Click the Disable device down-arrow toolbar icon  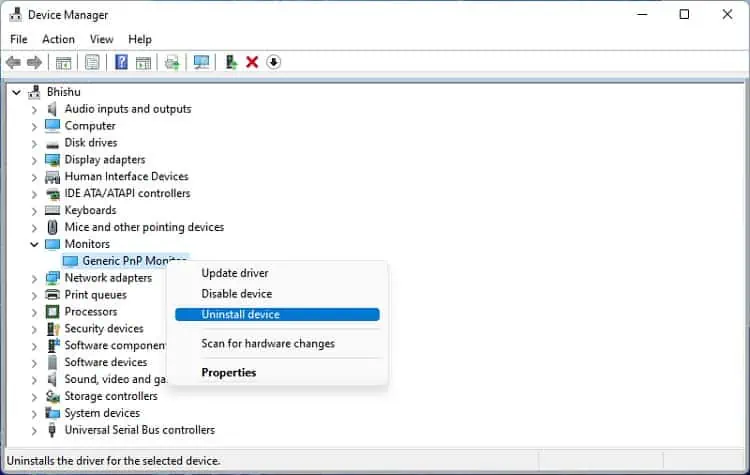[x=274, y=62]
